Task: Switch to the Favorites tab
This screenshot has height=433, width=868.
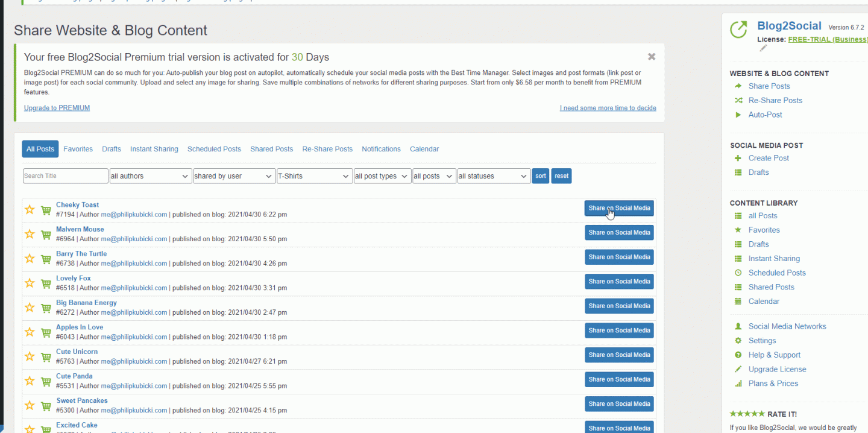Action: coord(78,149)
